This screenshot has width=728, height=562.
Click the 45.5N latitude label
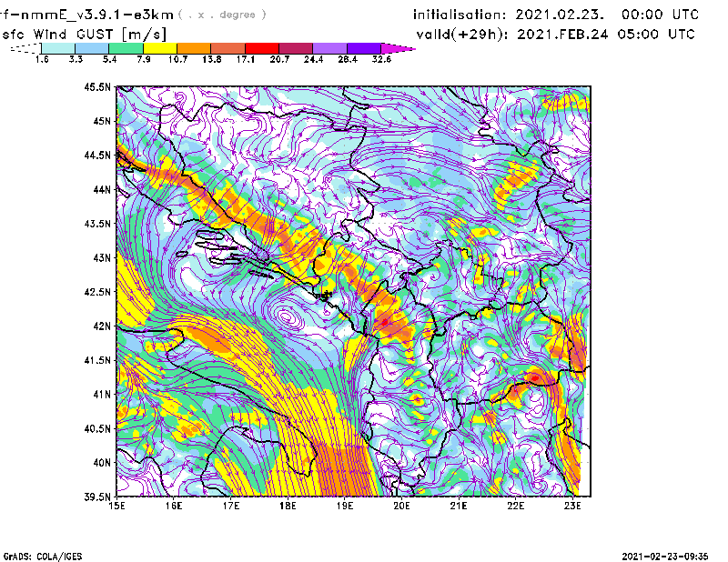97,86
